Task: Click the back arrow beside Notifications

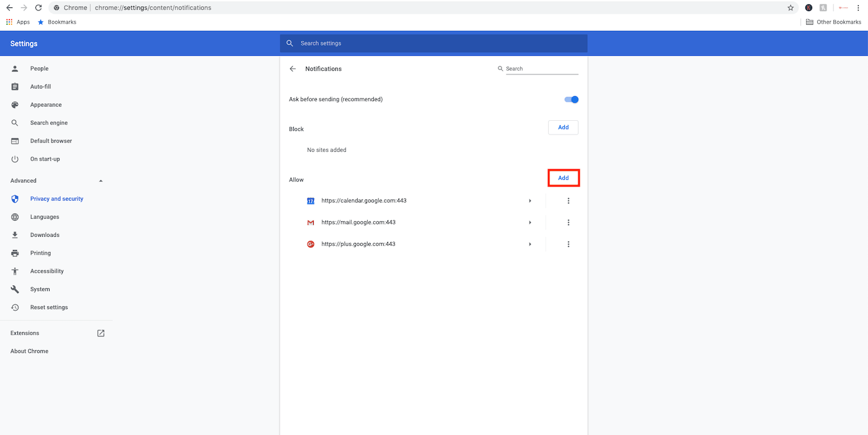Action: pyautogui.click(x=293, y=69)
